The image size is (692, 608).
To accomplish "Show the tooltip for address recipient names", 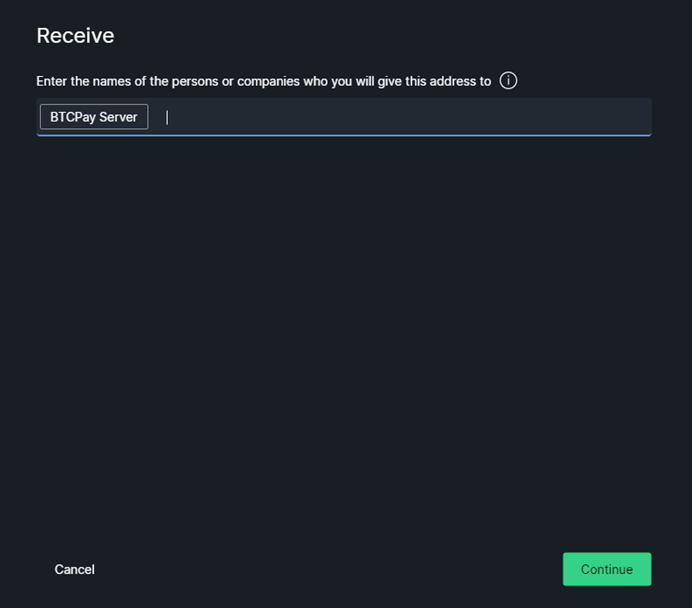I will (508, 81).
